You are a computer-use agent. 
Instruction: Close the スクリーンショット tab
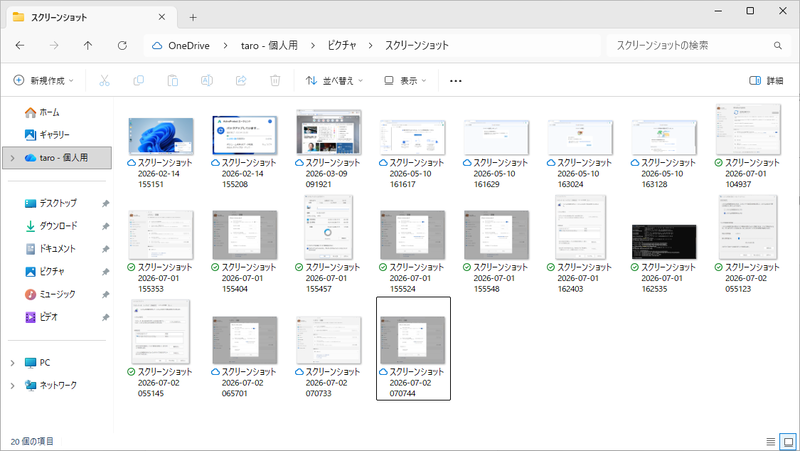(162, 17)
